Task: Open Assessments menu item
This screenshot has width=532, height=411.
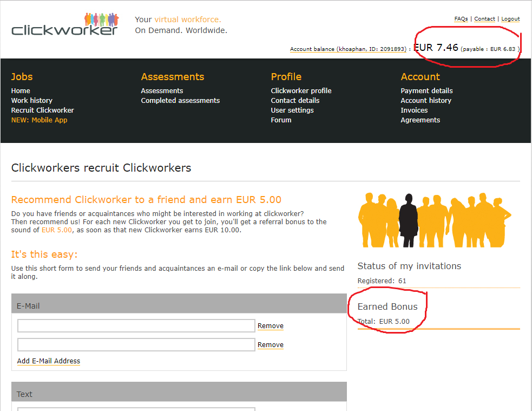Action: (162, 90)
